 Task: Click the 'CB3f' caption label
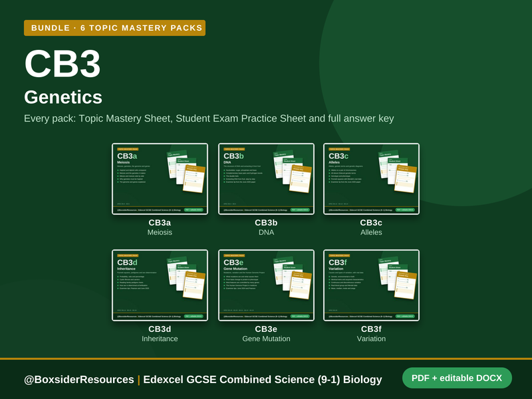[x=371, y=329]
